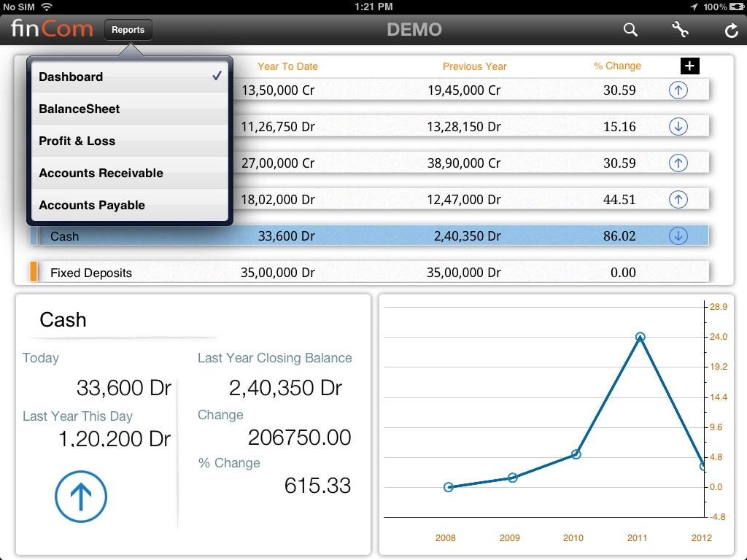This screenshot has height=560, width=747.
Task: Select Accounts Payable report
Action: click(x=129, y=205)
